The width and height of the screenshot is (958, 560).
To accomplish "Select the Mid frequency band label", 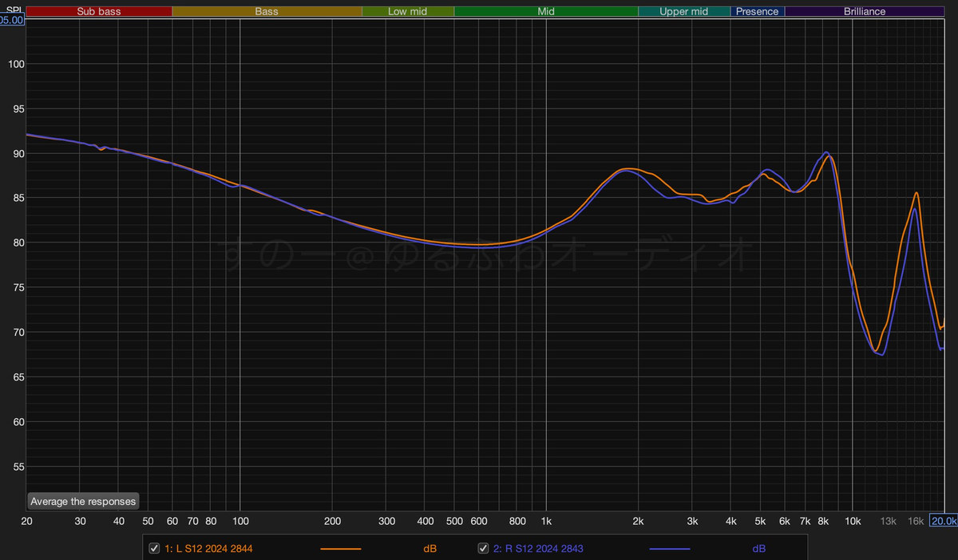I will pos(546,11).
